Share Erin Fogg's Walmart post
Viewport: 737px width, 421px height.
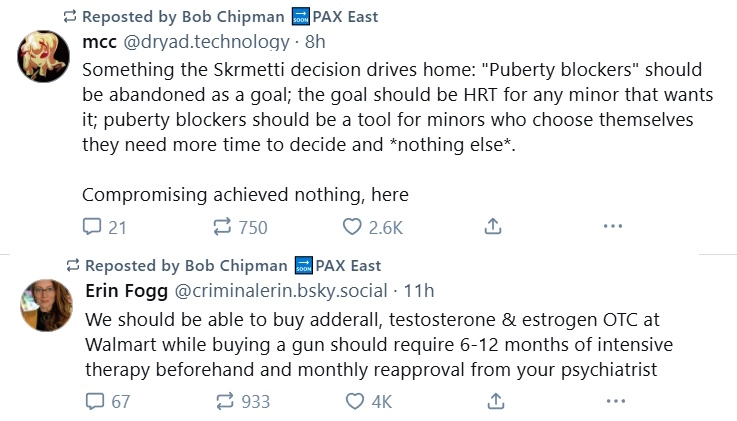(x=492, y=401)
